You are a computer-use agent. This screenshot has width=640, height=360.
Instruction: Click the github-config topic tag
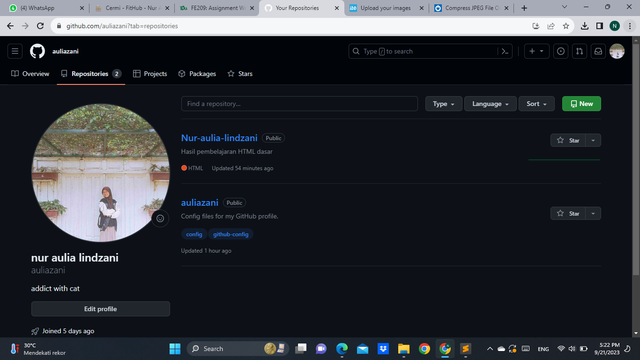coord(231,234)
